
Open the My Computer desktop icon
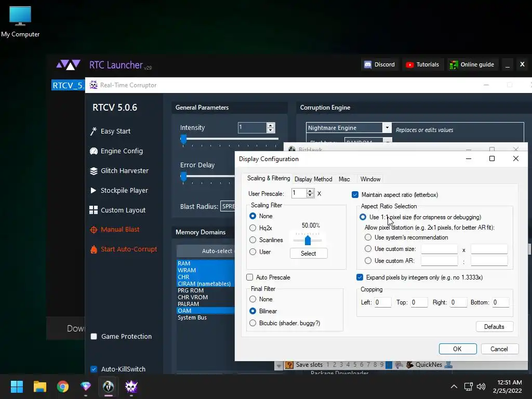(x=20, y=21)
